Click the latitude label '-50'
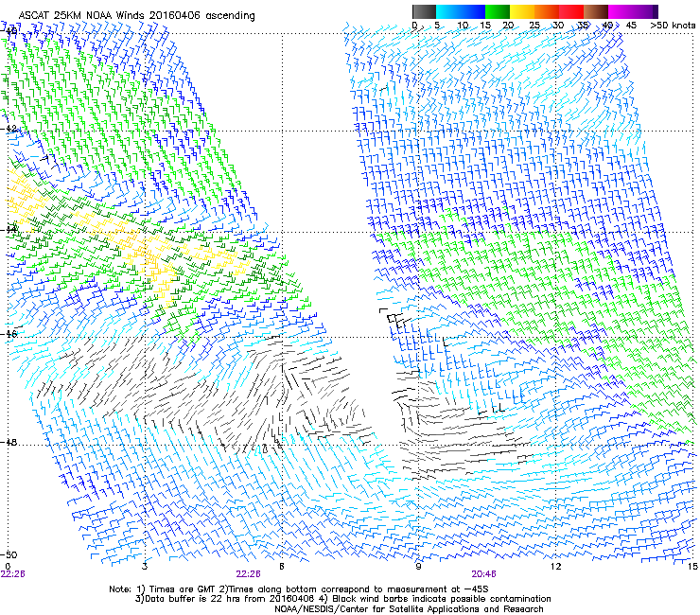 click(x=9, y=554)
